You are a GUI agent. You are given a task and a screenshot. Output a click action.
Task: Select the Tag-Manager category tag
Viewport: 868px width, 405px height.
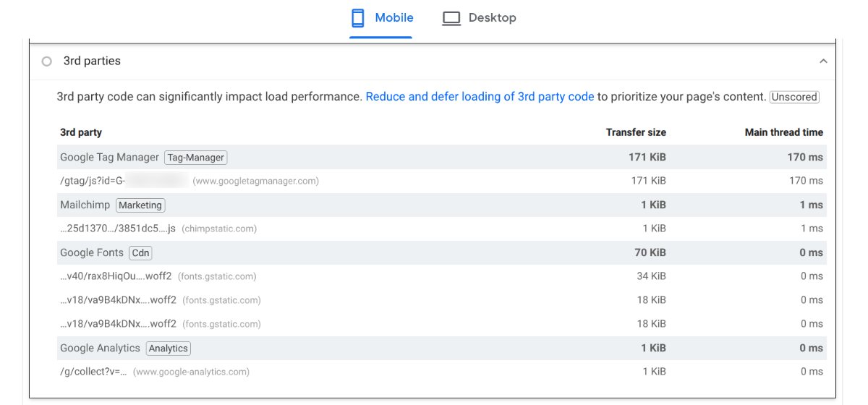click(196, 157)
